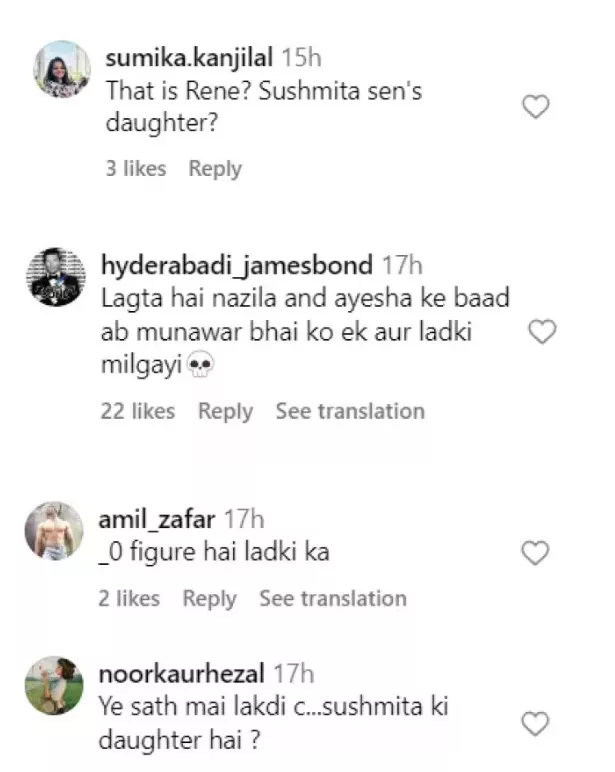The image size is (615, 772).
Task: Like sumika.kanjilal's comment with heart icon
Action: (x=537, y=107)
